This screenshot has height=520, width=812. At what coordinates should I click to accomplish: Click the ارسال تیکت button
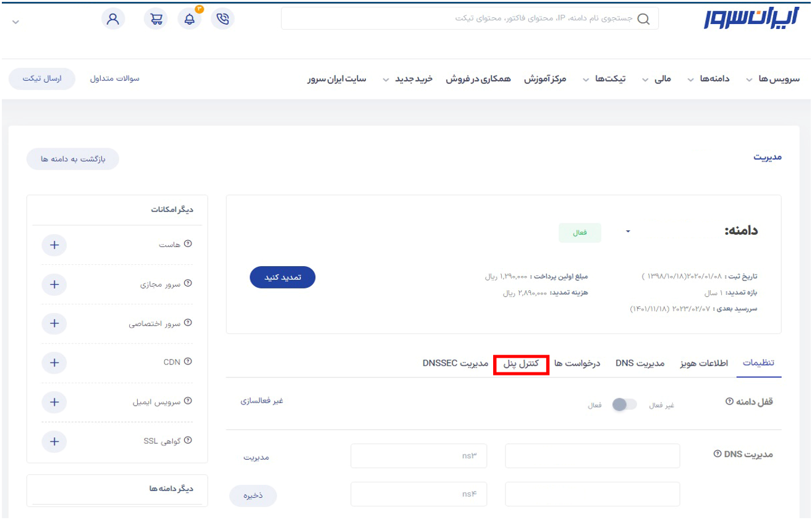point(42,79)
